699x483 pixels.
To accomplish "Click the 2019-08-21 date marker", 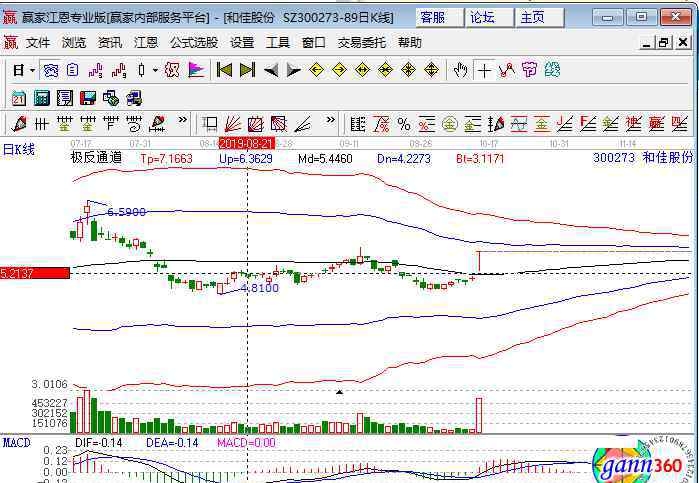I will pyautogui.click(x=247, y=144).
